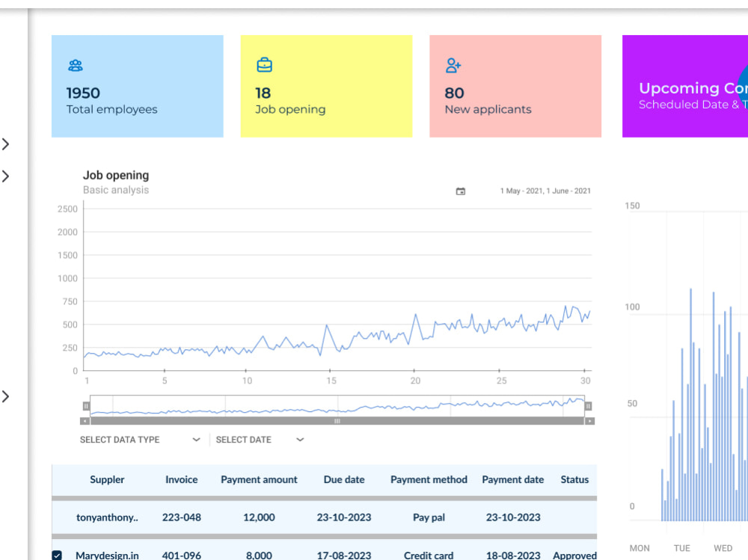Select the Marydesign.in supplier cell
Viewport: 748px width, 560px height.
click(107, 556)
